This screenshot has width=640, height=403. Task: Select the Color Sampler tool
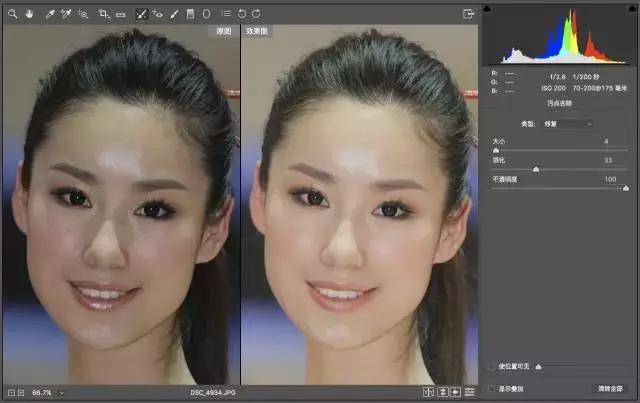tap(65, 14)
